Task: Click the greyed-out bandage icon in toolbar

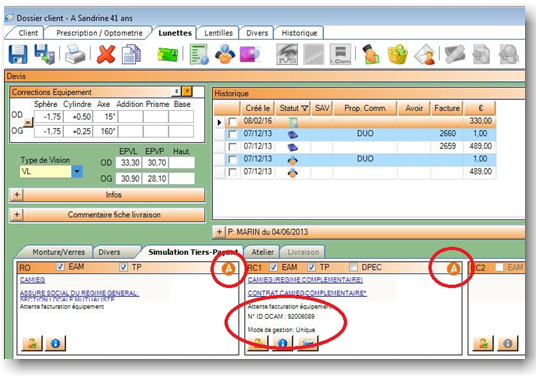Action: click(455, 54)
